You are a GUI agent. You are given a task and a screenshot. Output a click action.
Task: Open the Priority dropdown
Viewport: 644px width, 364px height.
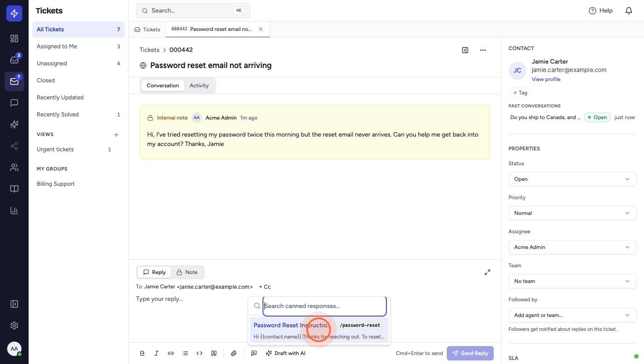[x=572, y=213]
